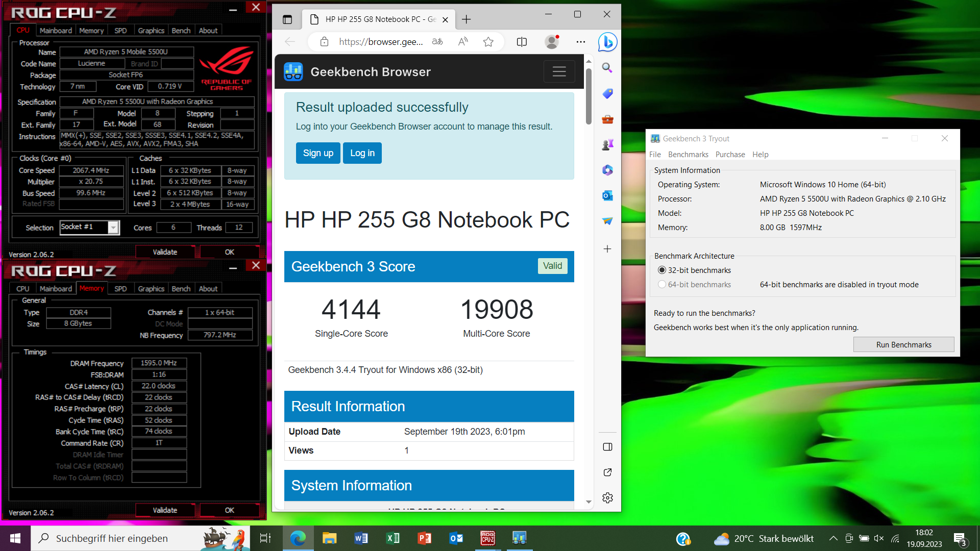Click the CPU-Z taskbar icon
Viewport: 980px width, 551px height.
coord(488,538)
